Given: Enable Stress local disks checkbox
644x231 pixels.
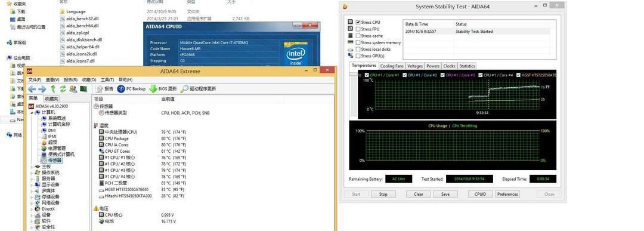Looking at the screenshot, I should [358, 50].
